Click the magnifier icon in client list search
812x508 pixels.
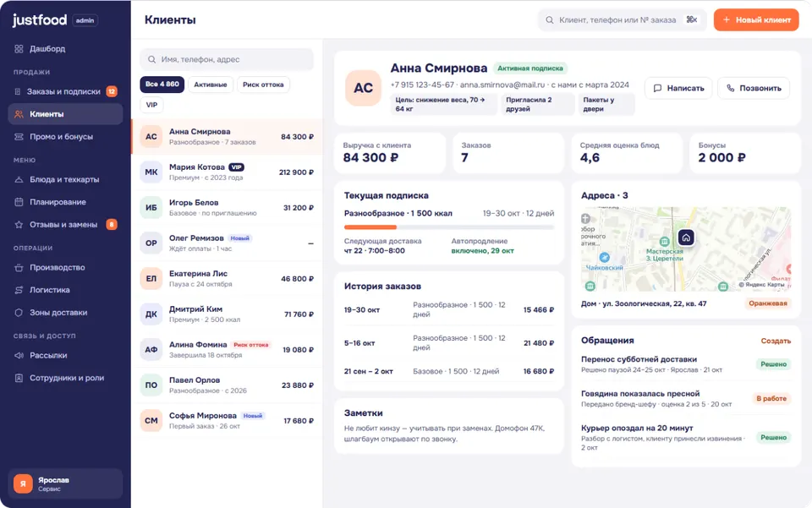[x=151, y=59]
